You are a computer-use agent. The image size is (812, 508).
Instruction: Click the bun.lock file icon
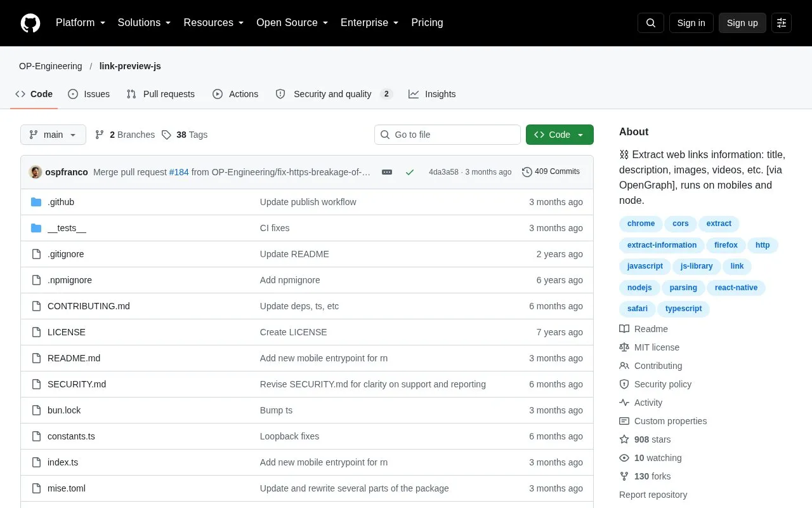(x=36, y=410)
